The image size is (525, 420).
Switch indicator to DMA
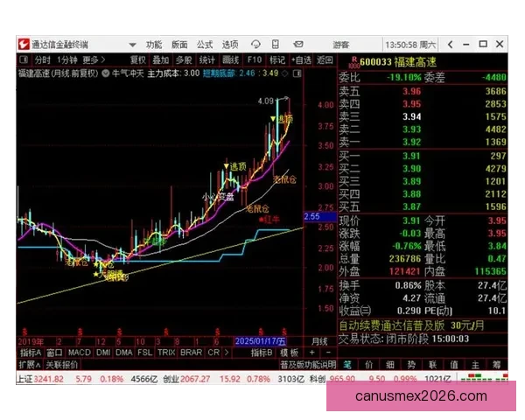pyautogui.click(x=124, y=353)
